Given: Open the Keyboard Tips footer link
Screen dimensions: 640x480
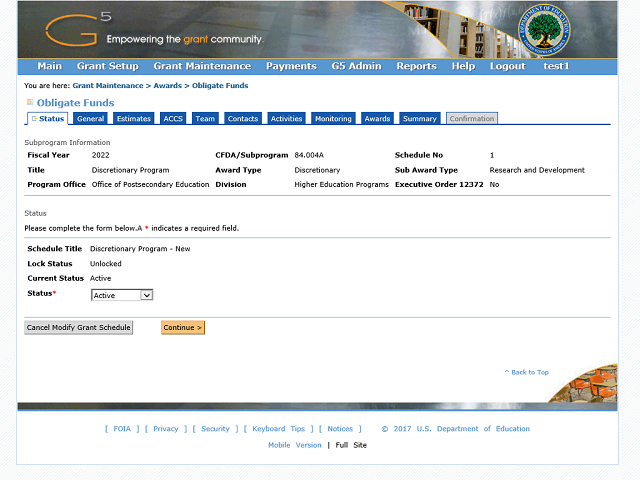Looking at the screenshot, I should (x=279, y=429).
